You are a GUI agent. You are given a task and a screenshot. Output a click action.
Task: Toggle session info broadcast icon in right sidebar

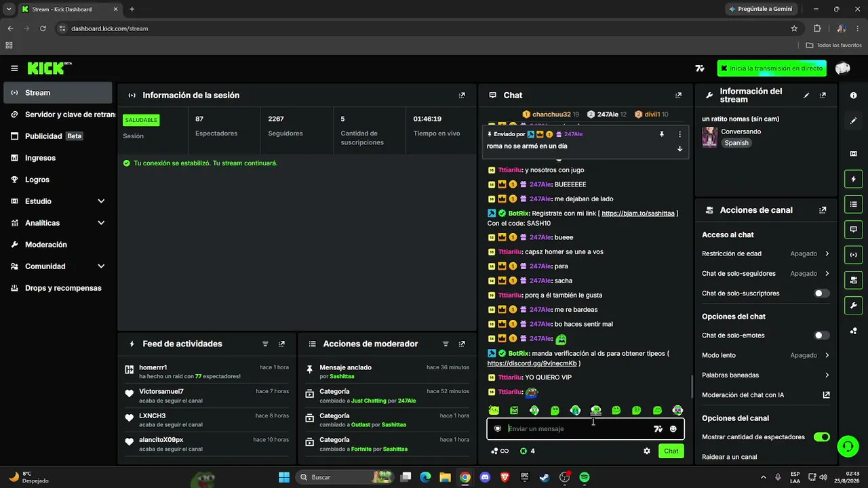coord(853,255)
